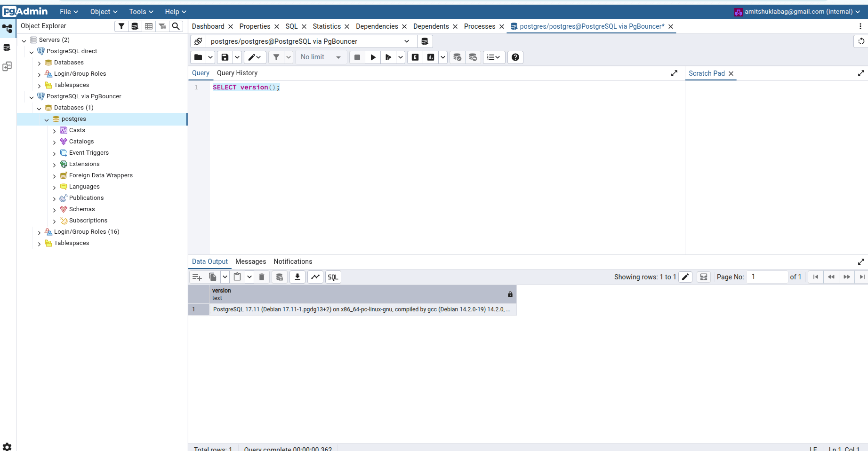Execute the query with play button
Image resolution: width=868 pixels, height=451 pixels.
(x=373, y=57)
